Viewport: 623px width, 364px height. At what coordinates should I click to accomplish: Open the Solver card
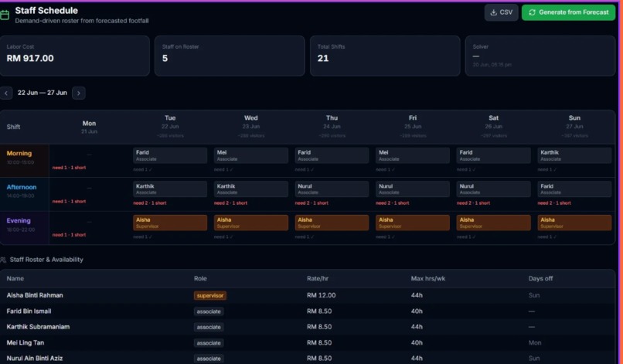pyautogui.click(x=540, y=56)
